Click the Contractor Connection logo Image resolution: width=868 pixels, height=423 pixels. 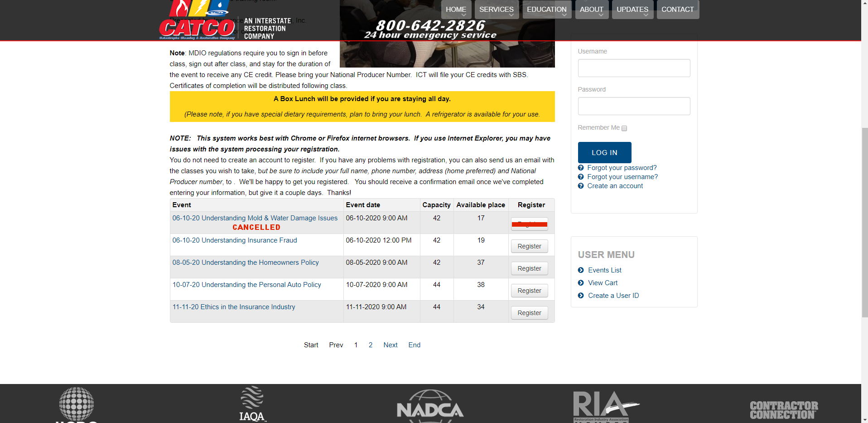pyautogui.click(x=783, y=410)
